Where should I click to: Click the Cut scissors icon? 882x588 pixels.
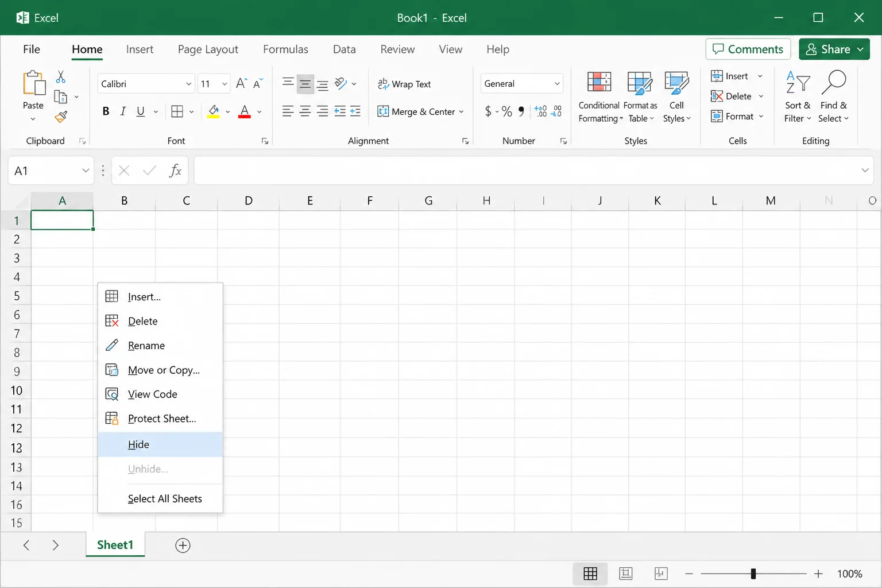coord(60,77)
